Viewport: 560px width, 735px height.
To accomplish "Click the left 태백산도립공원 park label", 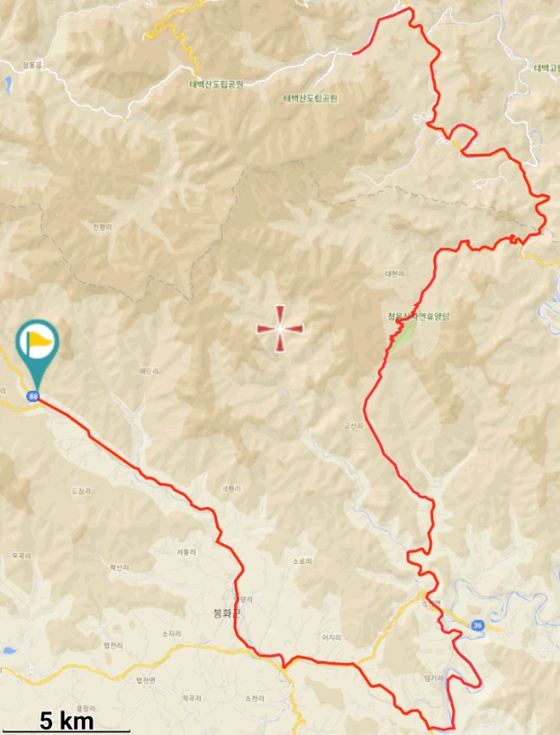I will pyautogui.click(x=216, y=85).
